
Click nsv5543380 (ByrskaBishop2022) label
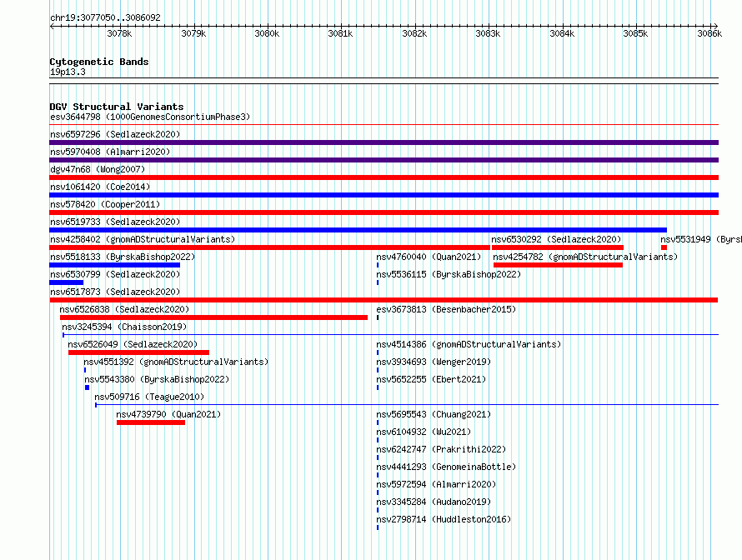(157, 379)
